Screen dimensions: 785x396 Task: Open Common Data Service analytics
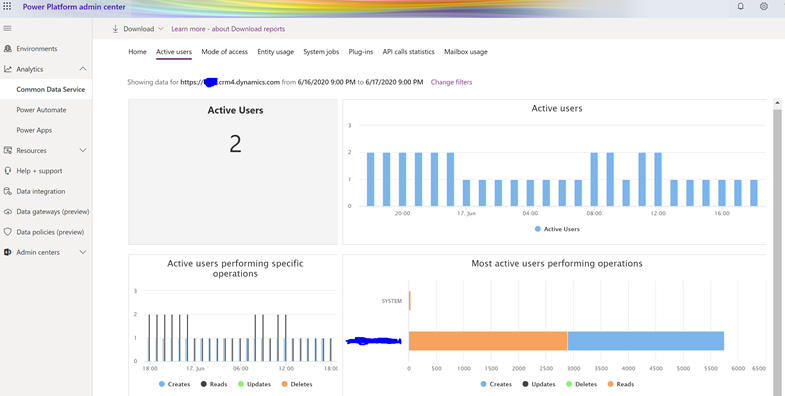51,89
